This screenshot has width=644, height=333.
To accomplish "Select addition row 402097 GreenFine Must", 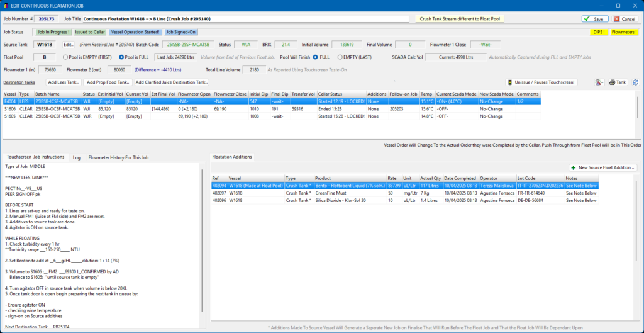I will pyautogui.click(x=404, y=193).
